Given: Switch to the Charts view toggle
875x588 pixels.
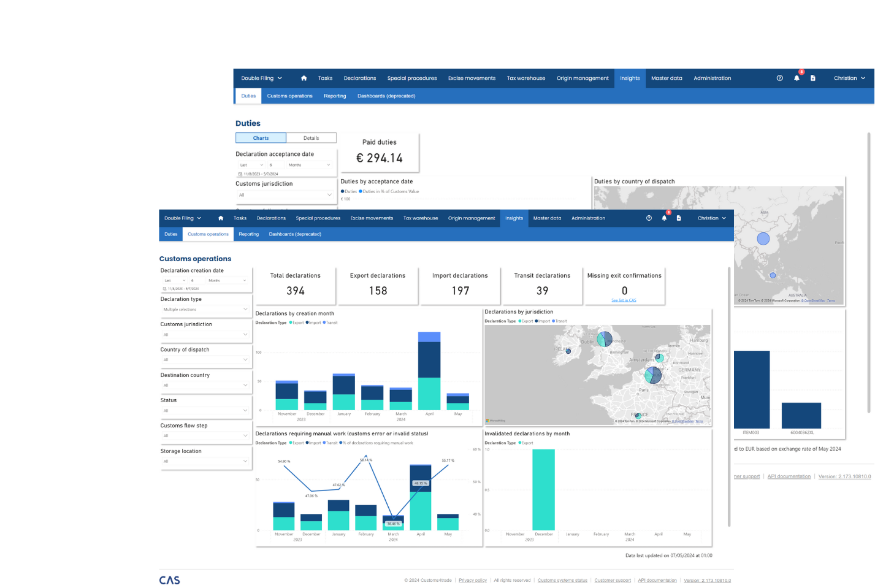Looking at the screenshot, I should [x=261, y=138].
